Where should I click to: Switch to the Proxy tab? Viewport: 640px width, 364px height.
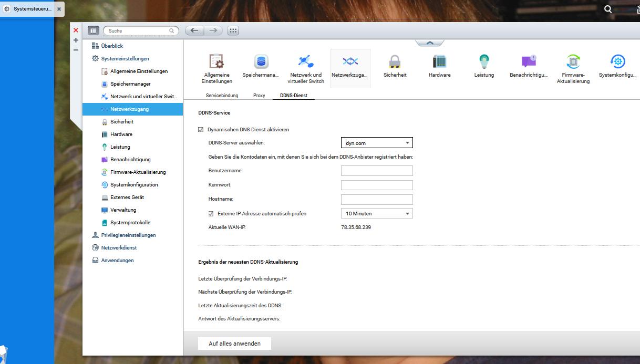pos(259,96)
